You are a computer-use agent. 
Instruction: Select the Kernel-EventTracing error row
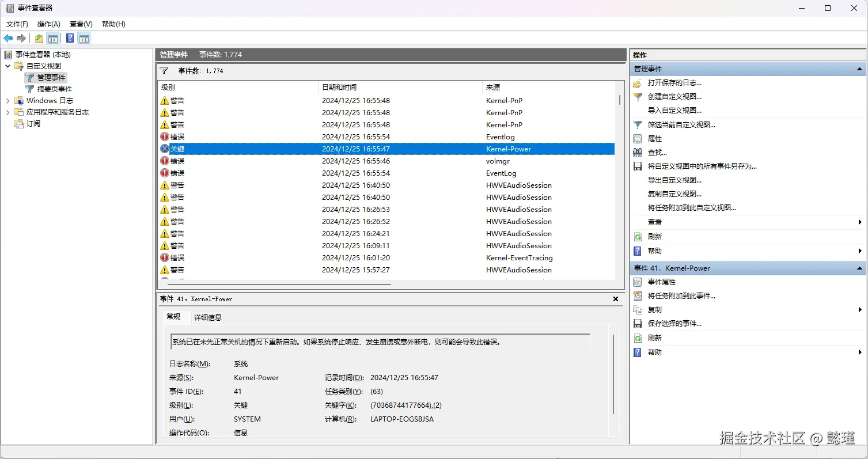386,258
